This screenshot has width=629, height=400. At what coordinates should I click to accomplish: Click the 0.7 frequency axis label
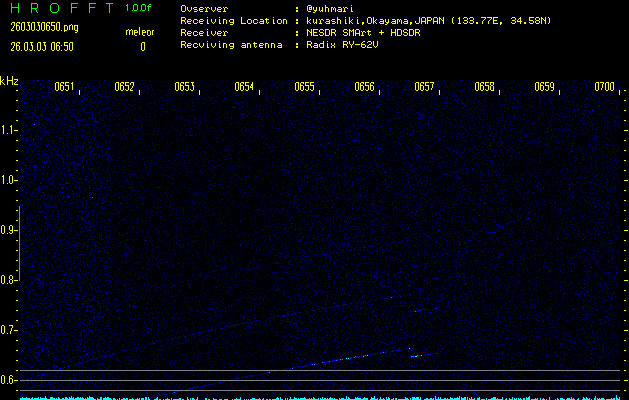9,330
